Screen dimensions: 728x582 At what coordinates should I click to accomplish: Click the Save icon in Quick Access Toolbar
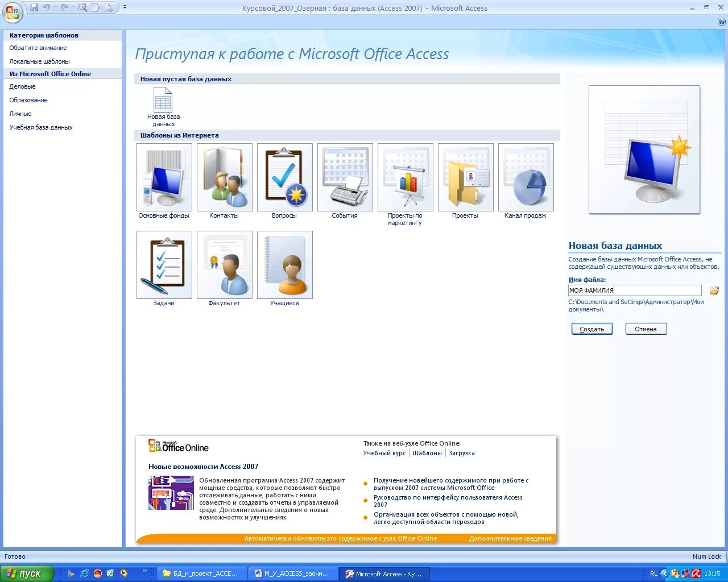pos(35,8)
